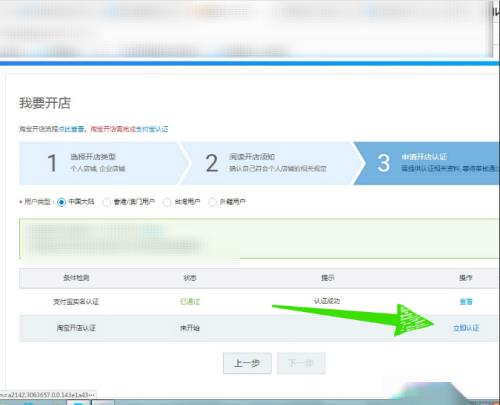Click the 状态 column header

[x=190, y=278]
